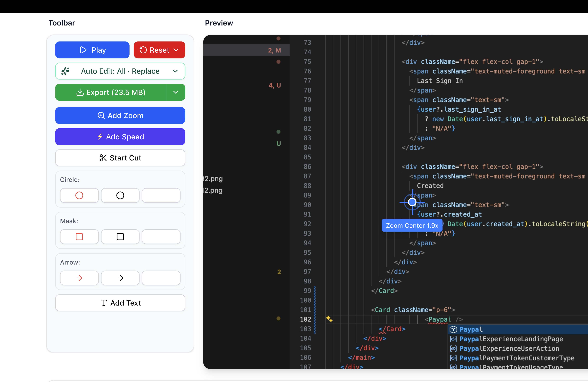588x382 pixels.
Task: Click Add Zoom magnifier button
Action: [120, 116]
